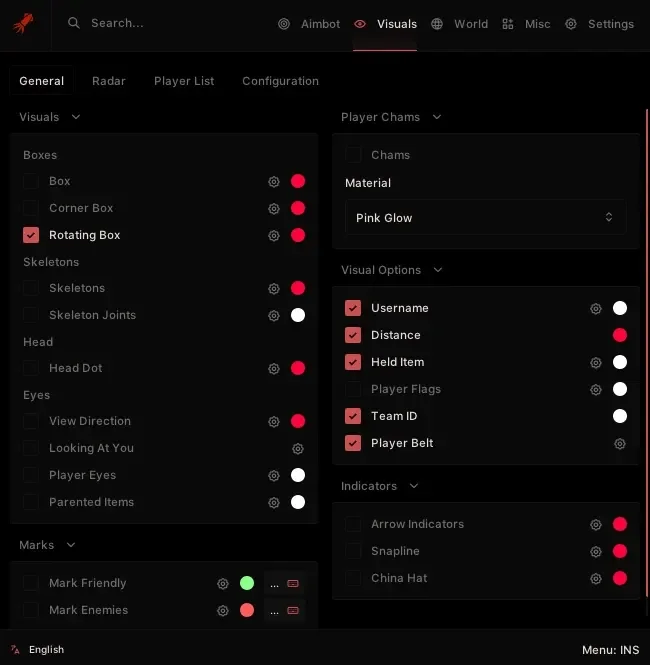Screen dimensions: 650x665
Task: Select the Configuration sub-tab
Action: click(280, 81)
